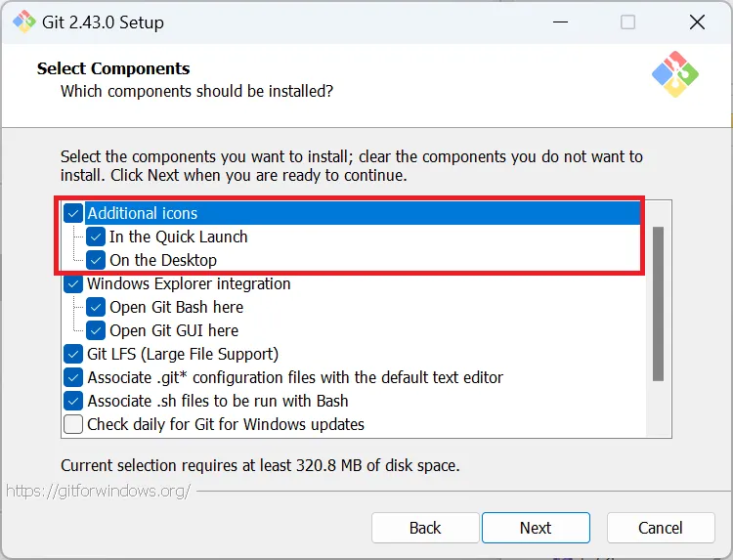Click the Next button
The height and width of the screenshot is (560, 733).
536,528
